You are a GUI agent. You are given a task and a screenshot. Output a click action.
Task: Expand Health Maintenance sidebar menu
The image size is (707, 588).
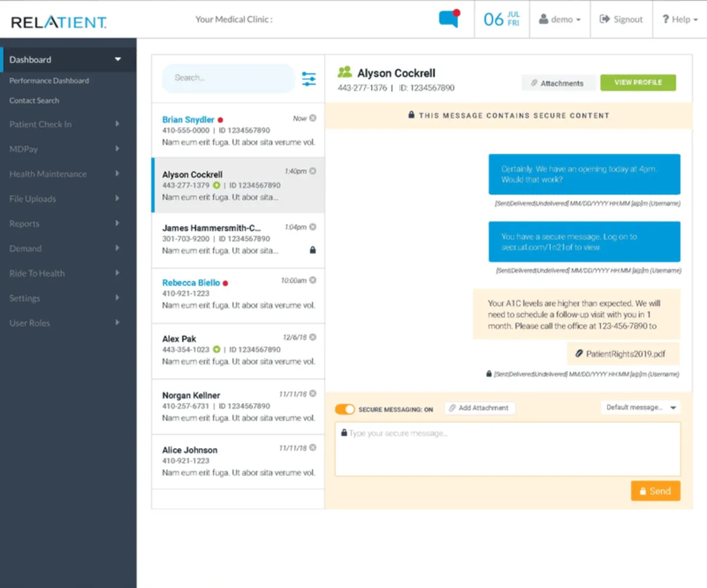(68, 174)
